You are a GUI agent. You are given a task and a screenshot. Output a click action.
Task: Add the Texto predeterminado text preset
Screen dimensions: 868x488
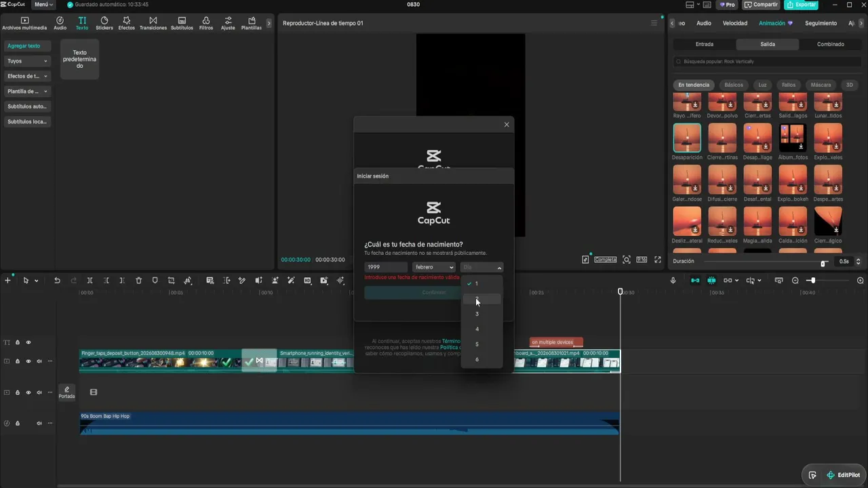tap(80, 59)
